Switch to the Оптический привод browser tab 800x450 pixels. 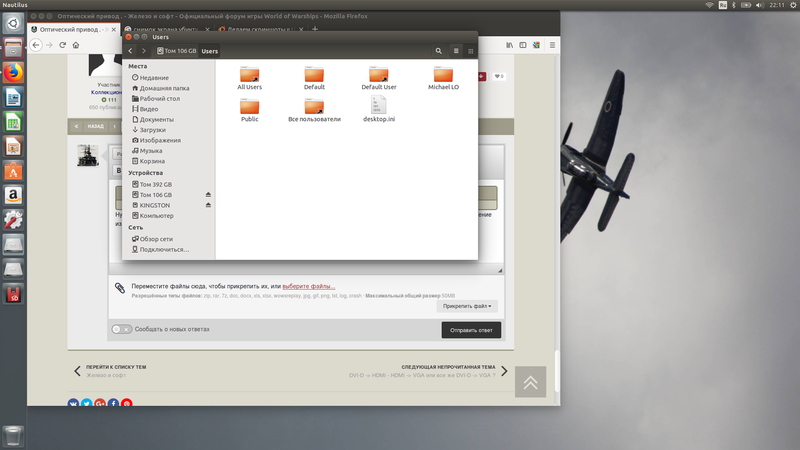[73, 30]
